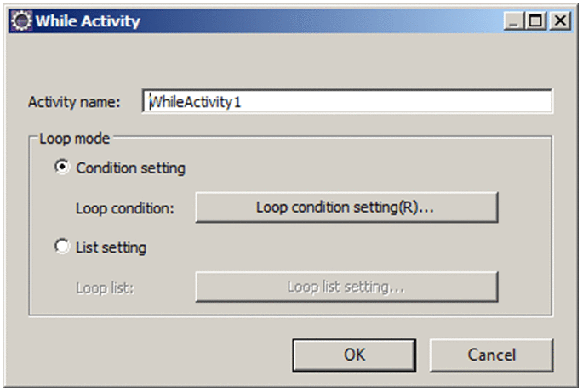The width and height of the screenshot is (583, 392).
Task: Click the "Loop condition:" label
Action: [125, 207]
